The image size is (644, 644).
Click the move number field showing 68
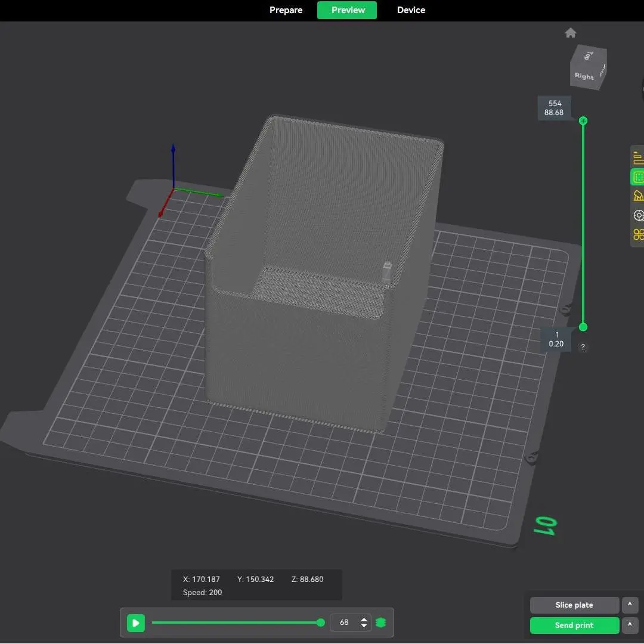pyautogui.click(x=345, y=623)
